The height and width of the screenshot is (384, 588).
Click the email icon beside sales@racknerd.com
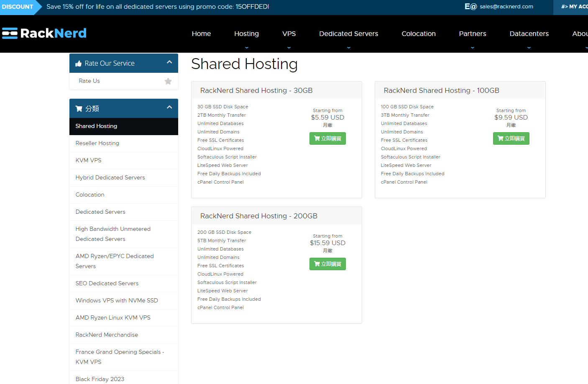(470, 7)
